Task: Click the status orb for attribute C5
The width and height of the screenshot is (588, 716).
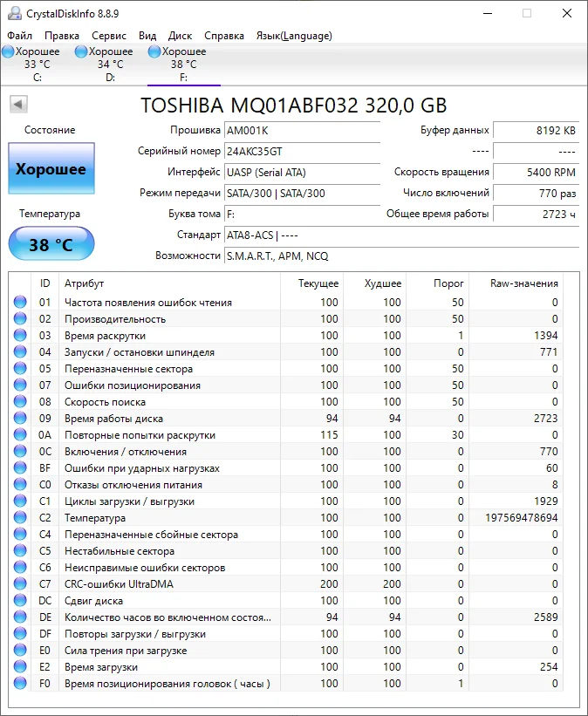Action: 20,550
